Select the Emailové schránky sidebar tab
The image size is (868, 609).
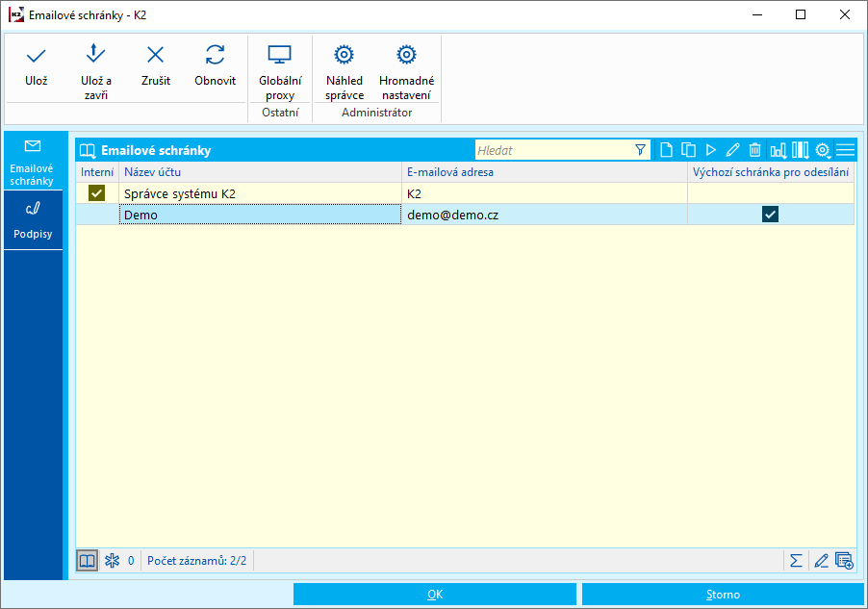click(x=34, y=160)
